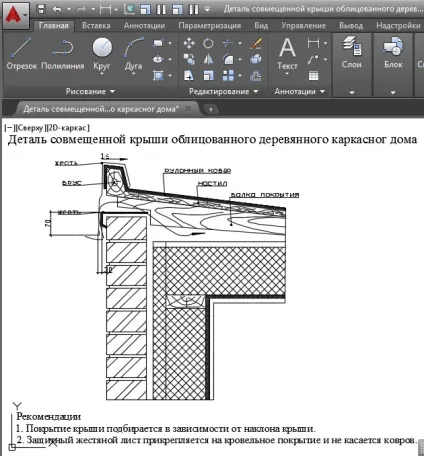Click the Save icon in quick access toolbar

41,9
